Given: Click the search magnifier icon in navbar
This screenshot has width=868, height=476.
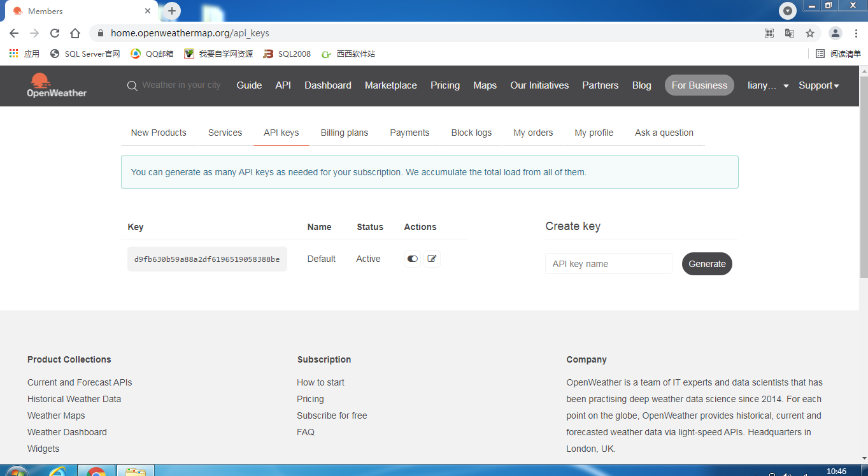Looking at the screenshot, I should pyautogui.click(x=132, y=85).
